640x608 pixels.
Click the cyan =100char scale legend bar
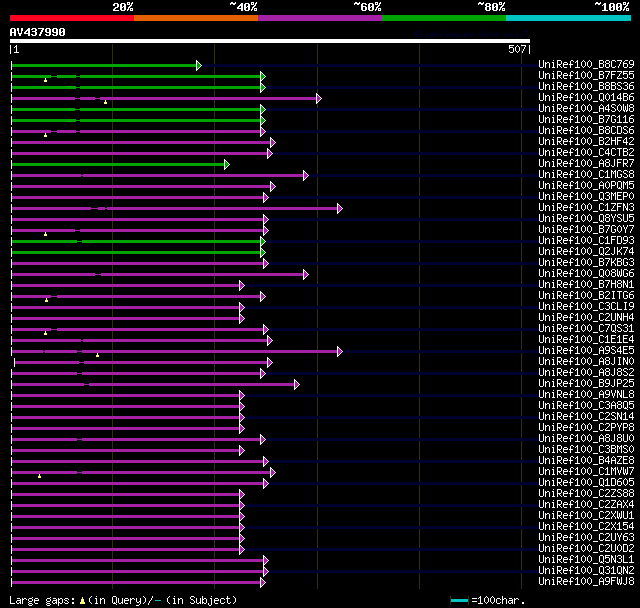pos(459,600)
